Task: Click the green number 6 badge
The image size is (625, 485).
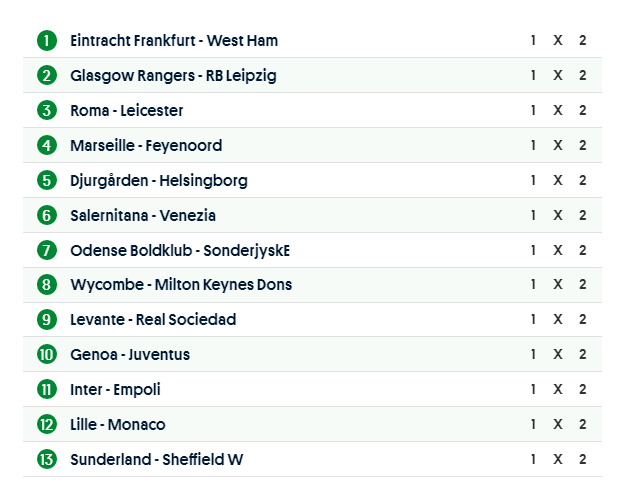Action: click(x=47, y=215)
